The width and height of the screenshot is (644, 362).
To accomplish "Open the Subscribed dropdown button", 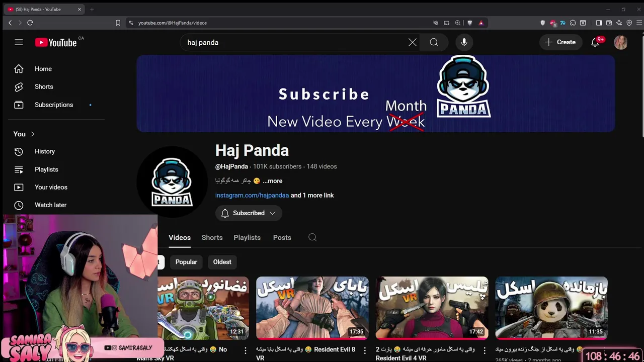I will tap(249, 213).
